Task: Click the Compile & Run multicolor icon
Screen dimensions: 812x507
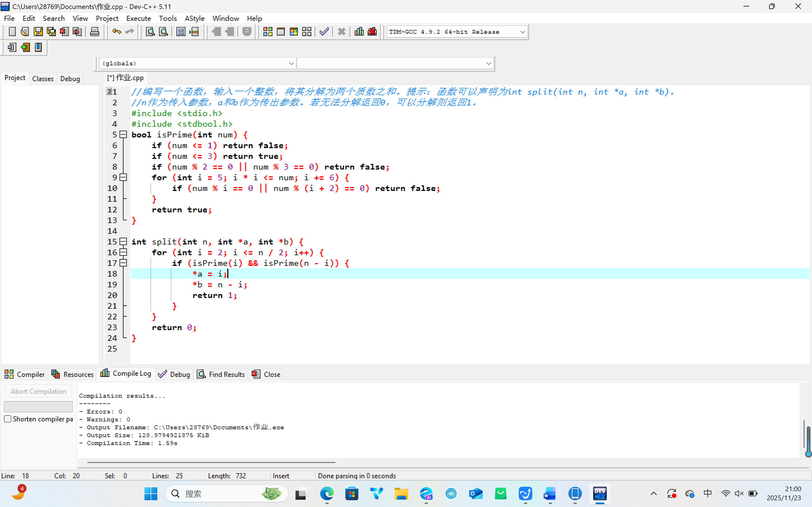Action: 294,32
